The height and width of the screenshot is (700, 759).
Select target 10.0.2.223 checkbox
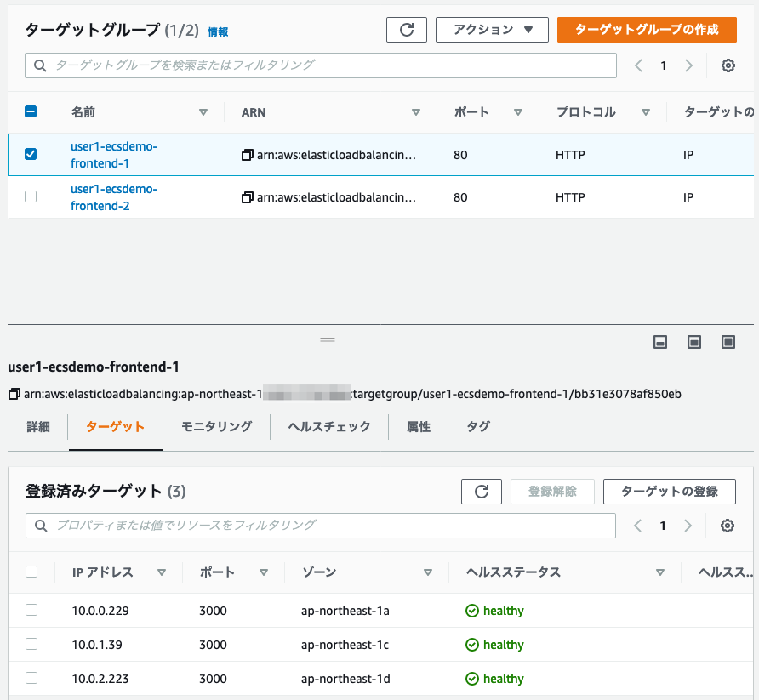tap(31, 678)
